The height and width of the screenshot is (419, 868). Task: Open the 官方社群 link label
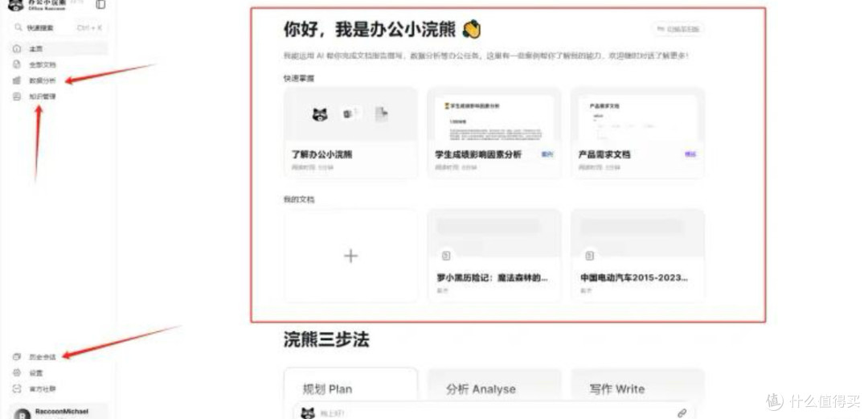43,389
